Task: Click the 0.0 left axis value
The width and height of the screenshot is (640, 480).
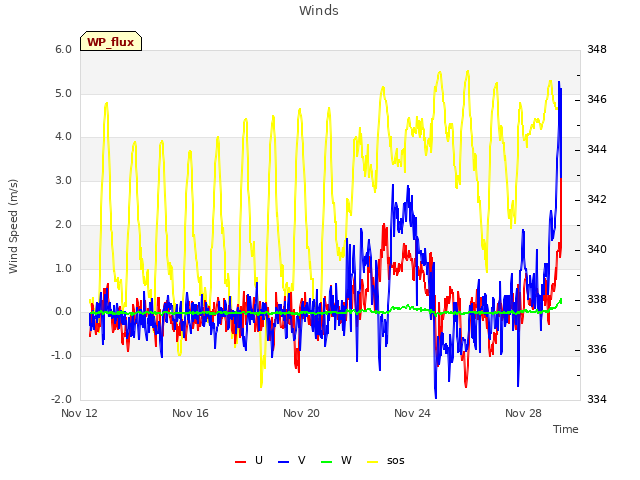Action: [x=63, y=311]
